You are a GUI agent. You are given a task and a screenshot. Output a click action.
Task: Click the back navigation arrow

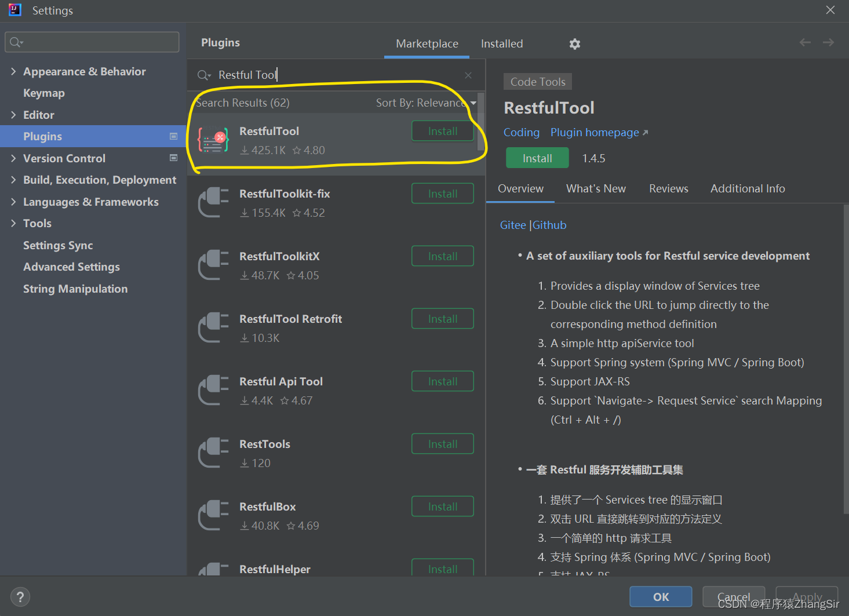point(805,42)
